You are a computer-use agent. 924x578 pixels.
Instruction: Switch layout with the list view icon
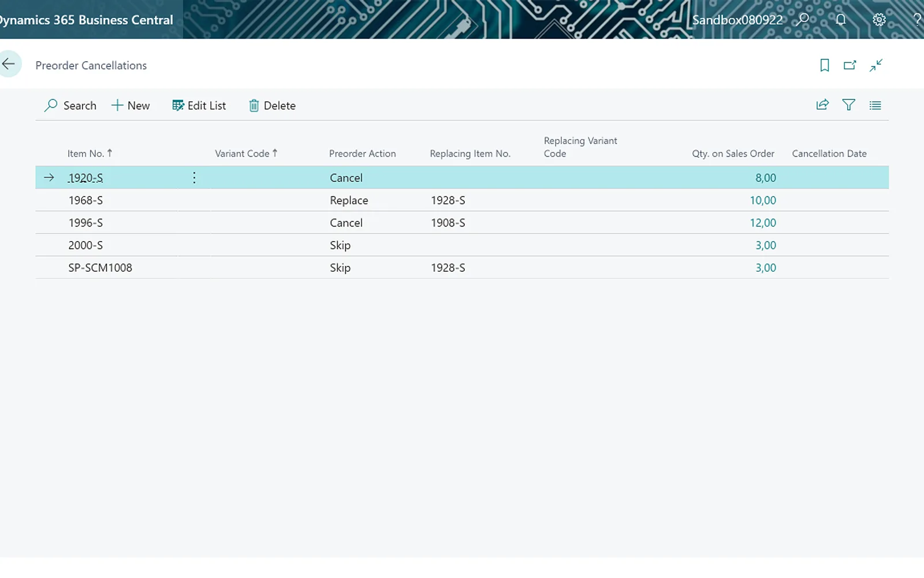875,105
